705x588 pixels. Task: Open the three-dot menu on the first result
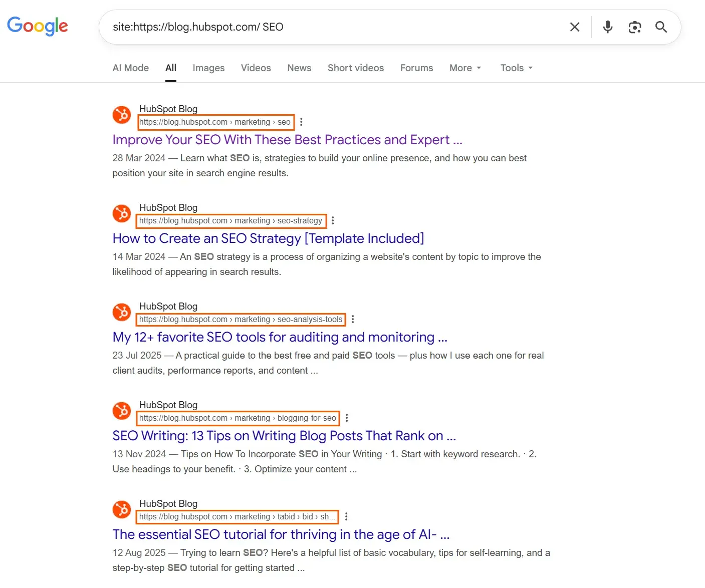pos(301,122)
